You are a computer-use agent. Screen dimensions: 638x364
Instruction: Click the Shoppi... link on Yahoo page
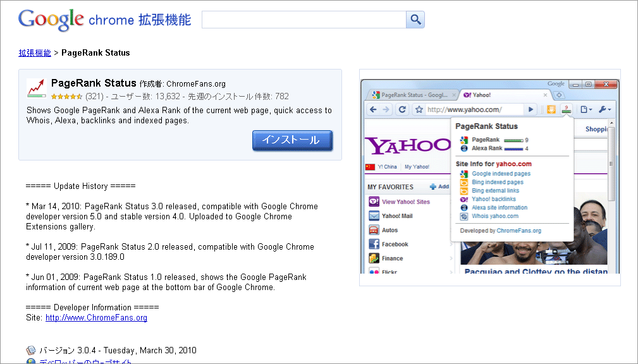596,129
